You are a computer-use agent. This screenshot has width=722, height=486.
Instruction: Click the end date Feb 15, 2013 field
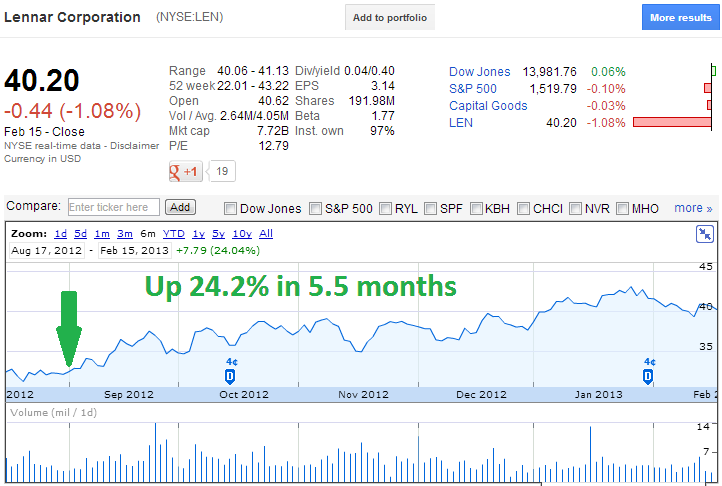tap(134, 251)
